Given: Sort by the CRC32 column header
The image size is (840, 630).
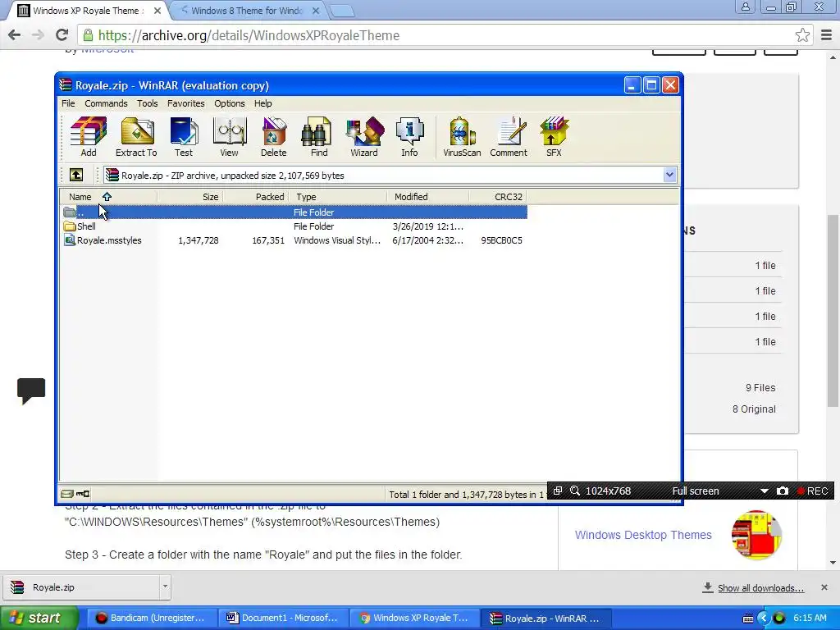Looking at the screenshot, I should pyautogui.click(x=498, y=197).
